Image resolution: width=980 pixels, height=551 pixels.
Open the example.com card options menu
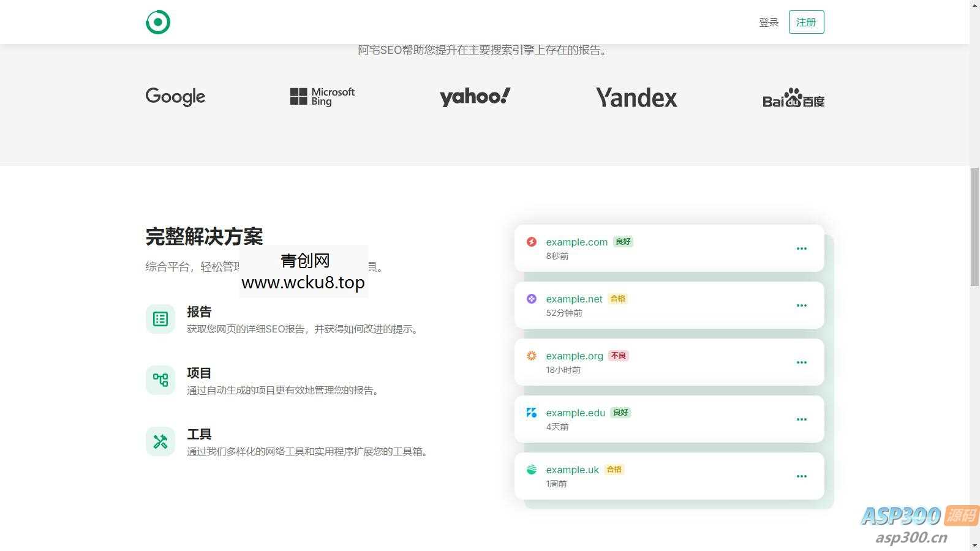coord(802,248)
